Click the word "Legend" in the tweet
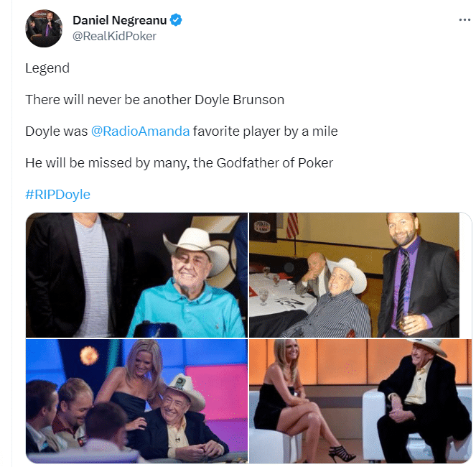The height and width of the screenshot is (467, 476). tap(47, 68)
